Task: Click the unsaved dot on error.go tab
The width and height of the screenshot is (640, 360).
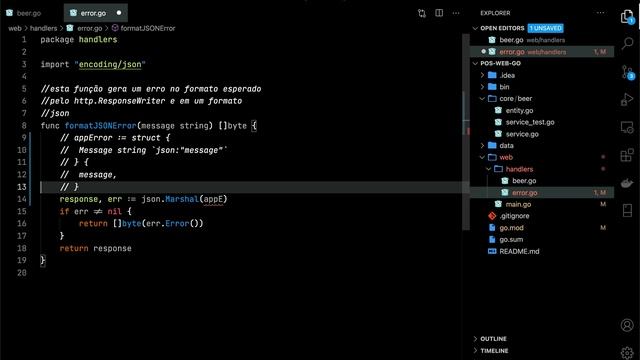Action: (119, 13)
